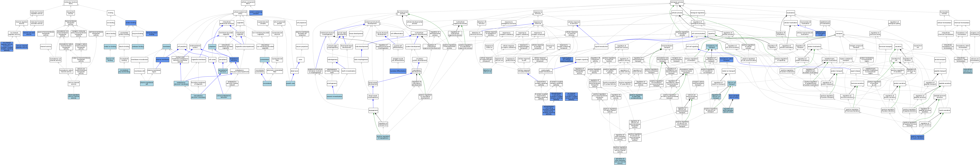Screen dimensions: 980x165
Task: Click activation of store-operated calcium channel activity
Action: [620, 161]
